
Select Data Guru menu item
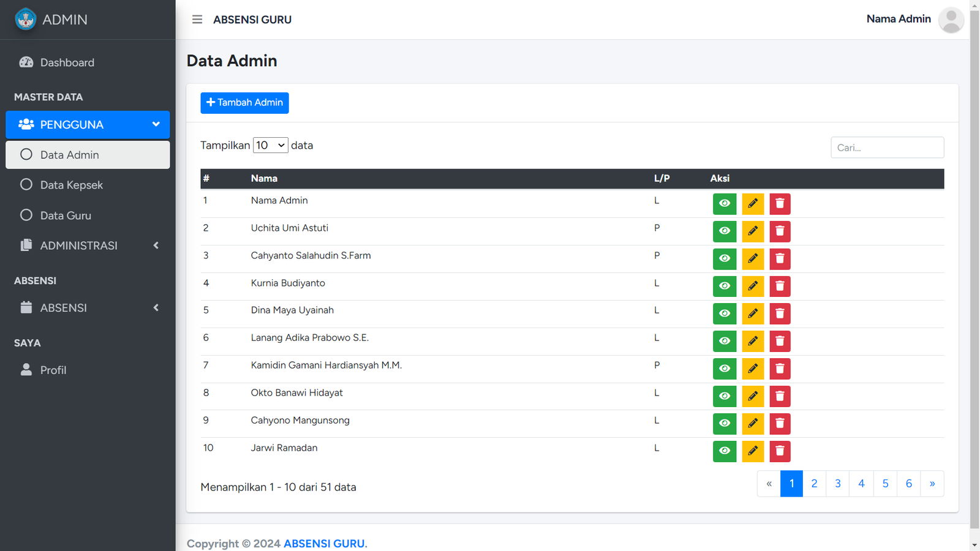click(x=66, y=216)
